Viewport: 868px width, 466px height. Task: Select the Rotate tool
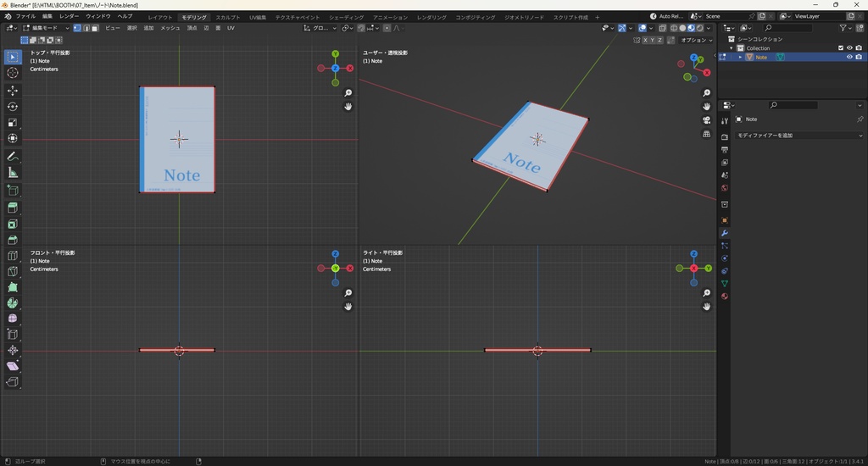(x=13, y=106)
